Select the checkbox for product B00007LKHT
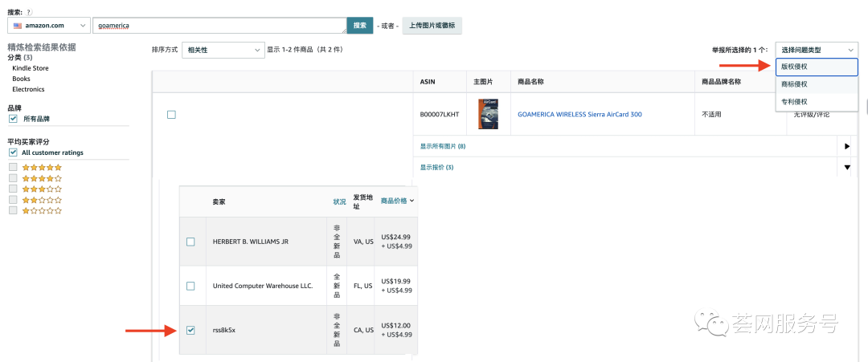 171,115
